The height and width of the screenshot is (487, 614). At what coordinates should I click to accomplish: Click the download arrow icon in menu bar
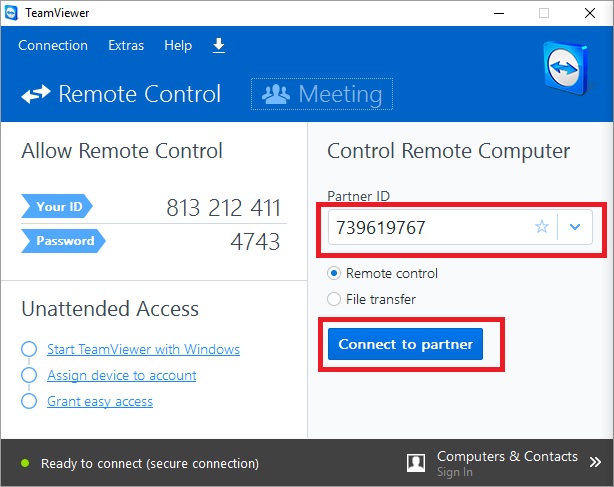click(219, 46)
